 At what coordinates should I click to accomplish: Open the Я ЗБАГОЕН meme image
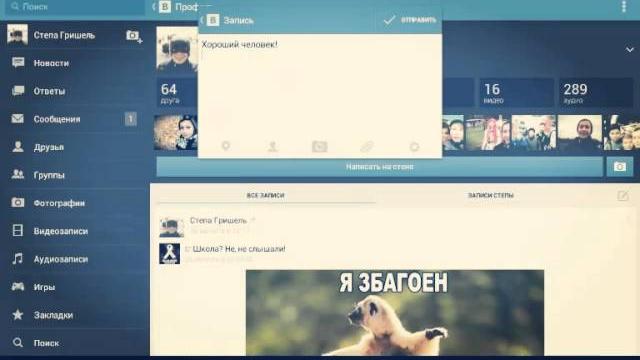pyautogui.click(x=395, y=313)
